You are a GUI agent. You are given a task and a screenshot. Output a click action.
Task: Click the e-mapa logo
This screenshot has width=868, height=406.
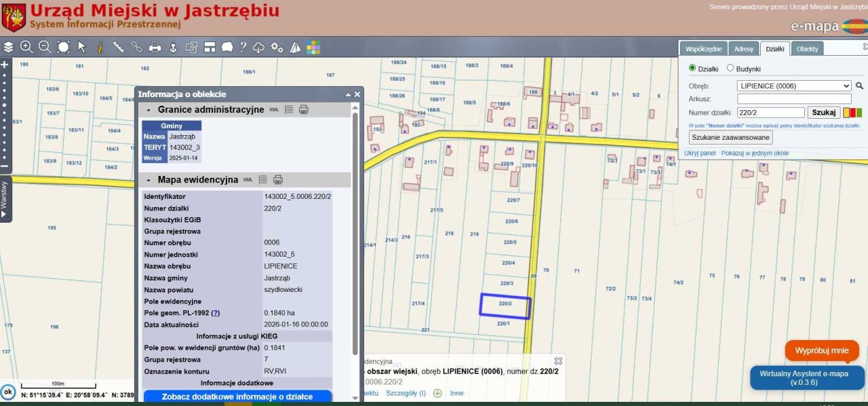[829, 26]
